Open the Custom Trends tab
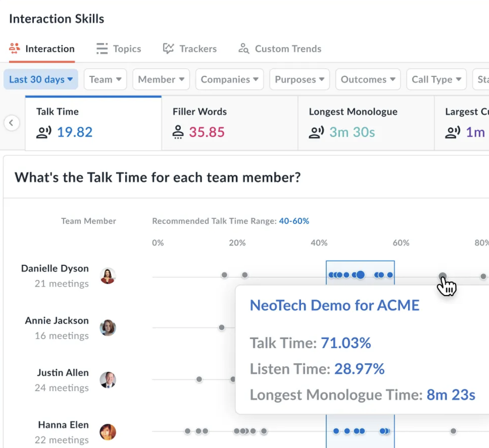This screenshot has height=448, width=489. coord(280,49)
